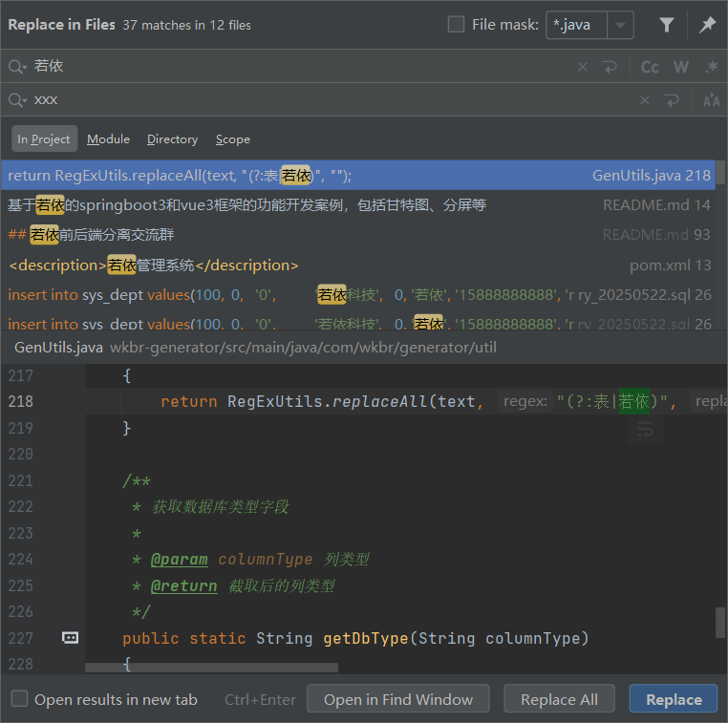The height and width of the screenshot is (723, 728).
Task: Clear the replacement text xxx
Action: [x=645, y=100]
